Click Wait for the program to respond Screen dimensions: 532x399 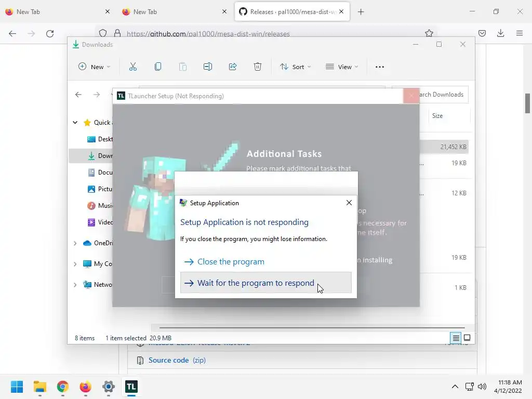[x=265, y=283]
